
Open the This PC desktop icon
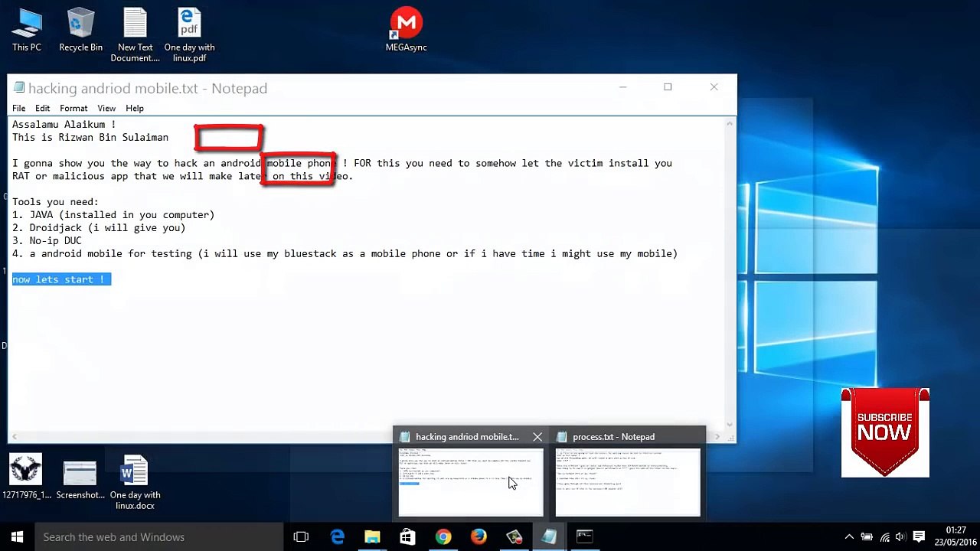(27, 31)
